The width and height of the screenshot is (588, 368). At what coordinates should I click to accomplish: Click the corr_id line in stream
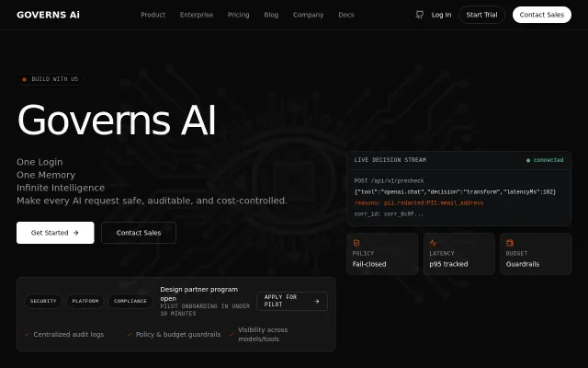pos(389,214)
